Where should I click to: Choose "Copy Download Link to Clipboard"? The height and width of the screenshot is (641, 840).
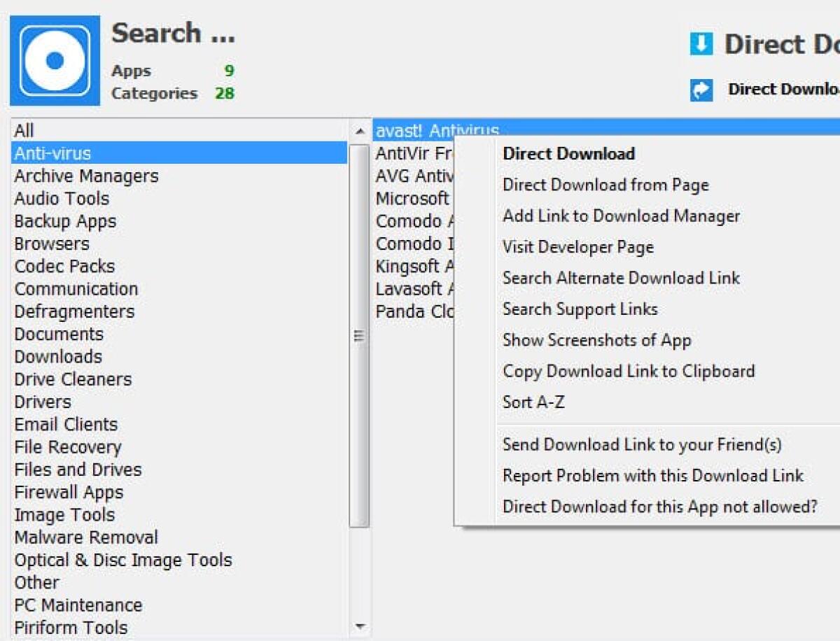[x=628, y=371]
